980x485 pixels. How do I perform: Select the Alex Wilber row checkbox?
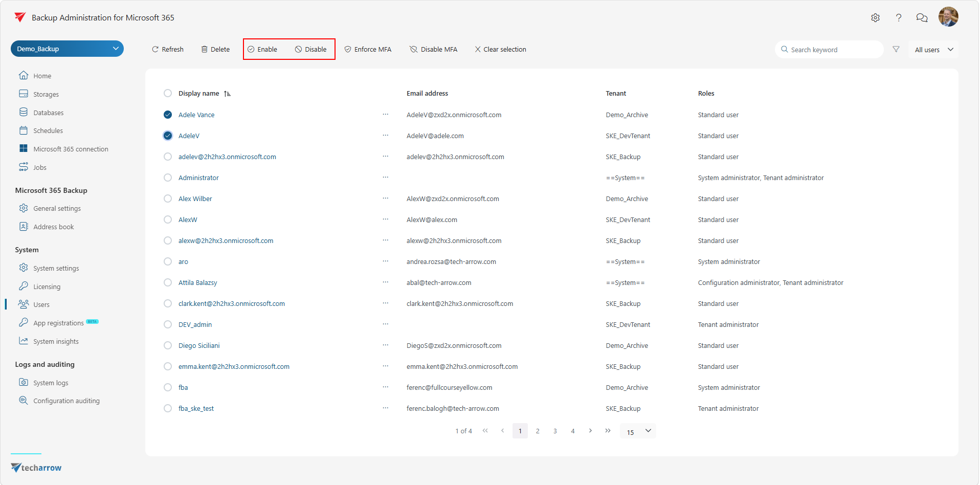point(168,199)
